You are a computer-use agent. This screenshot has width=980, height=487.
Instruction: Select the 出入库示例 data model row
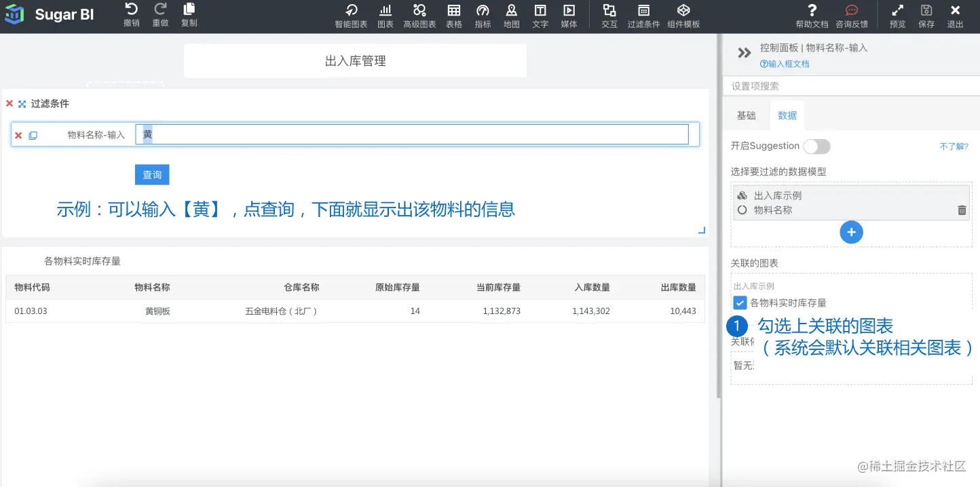click(851, 195)
